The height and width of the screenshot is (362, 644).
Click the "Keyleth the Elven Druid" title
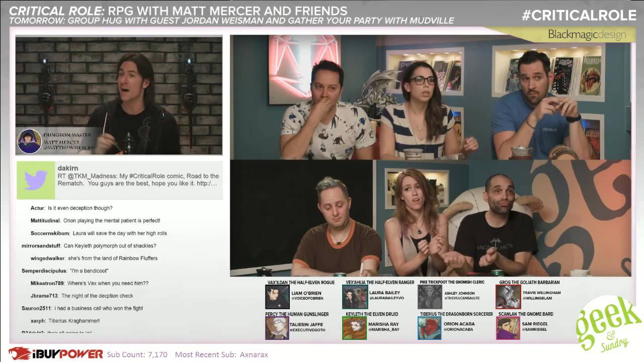372,314
